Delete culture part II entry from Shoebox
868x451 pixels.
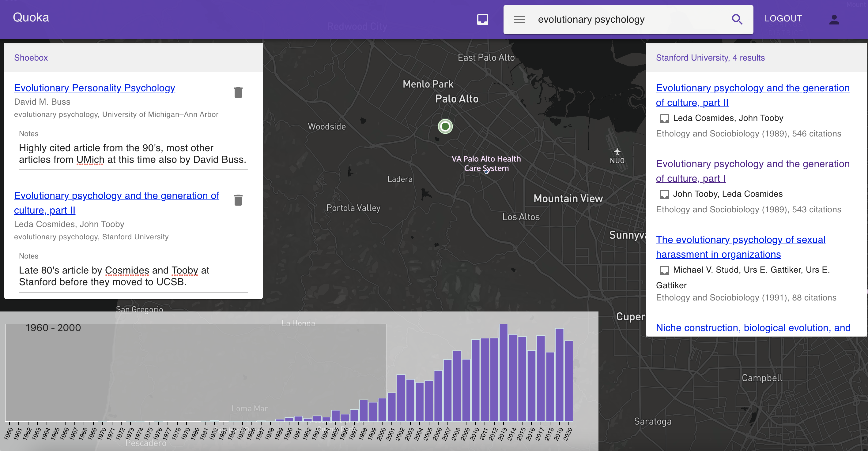(x=238, y=200)
